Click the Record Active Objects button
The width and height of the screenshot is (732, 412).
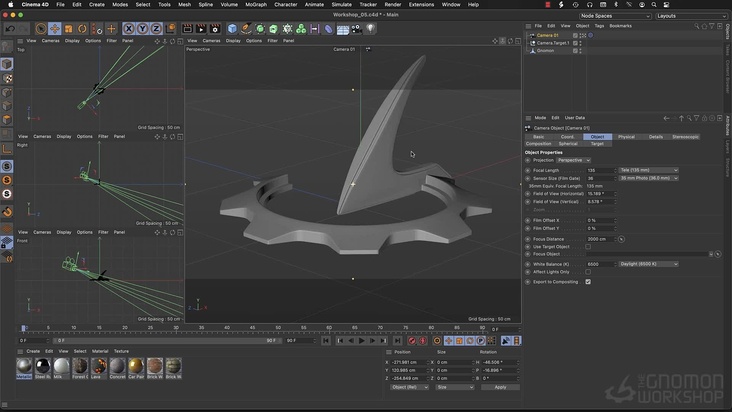411,340
